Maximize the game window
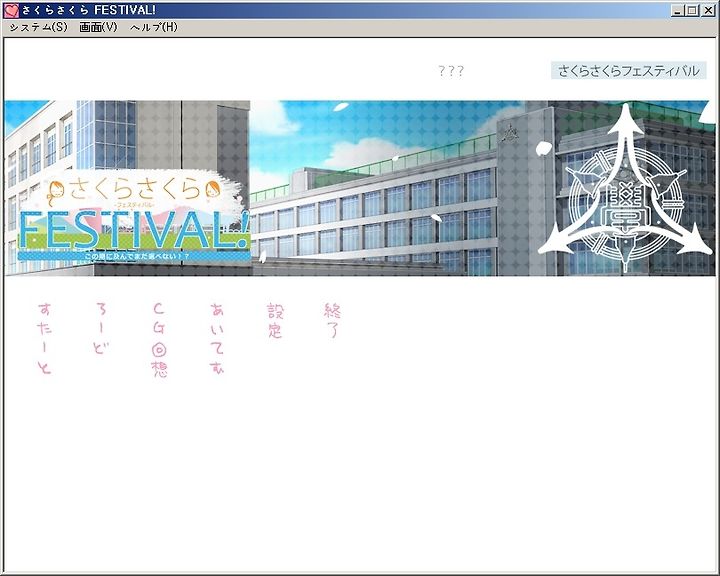This screenshot has width=720, height=576. tap(692, 10)
